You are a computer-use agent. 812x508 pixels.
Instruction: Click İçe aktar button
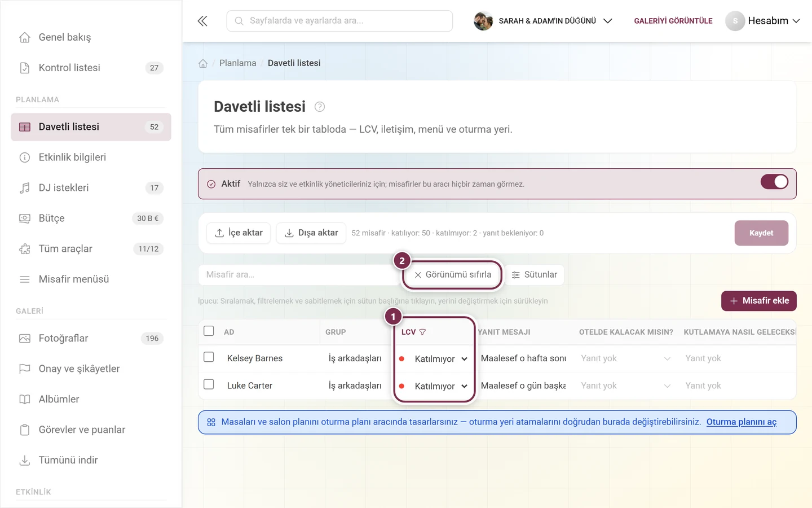(239, 233)
